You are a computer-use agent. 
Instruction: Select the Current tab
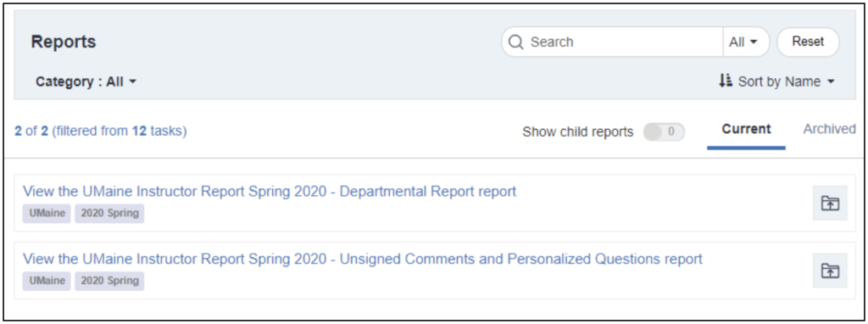tap(746, 129)
